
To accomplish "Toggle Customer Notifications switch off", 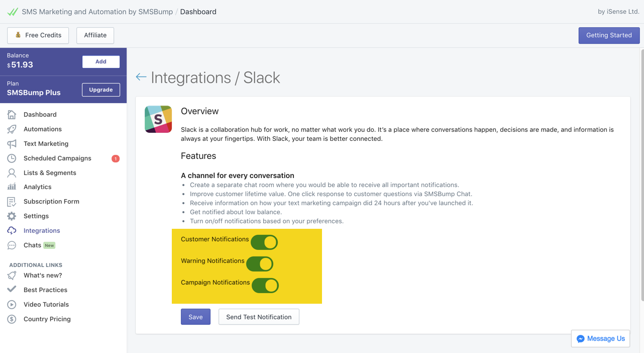I will tap(264, 242).
